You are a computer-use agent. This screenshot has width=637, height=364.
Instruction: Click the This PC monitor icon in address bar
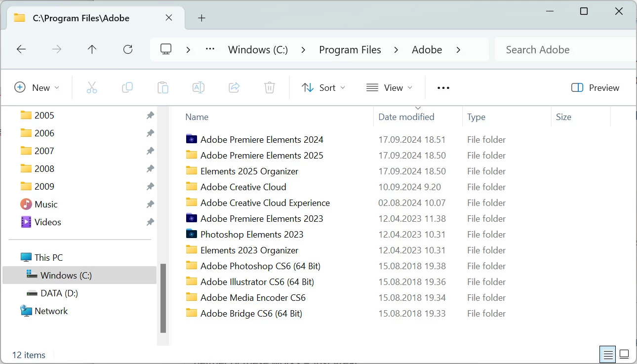point(166,49)
